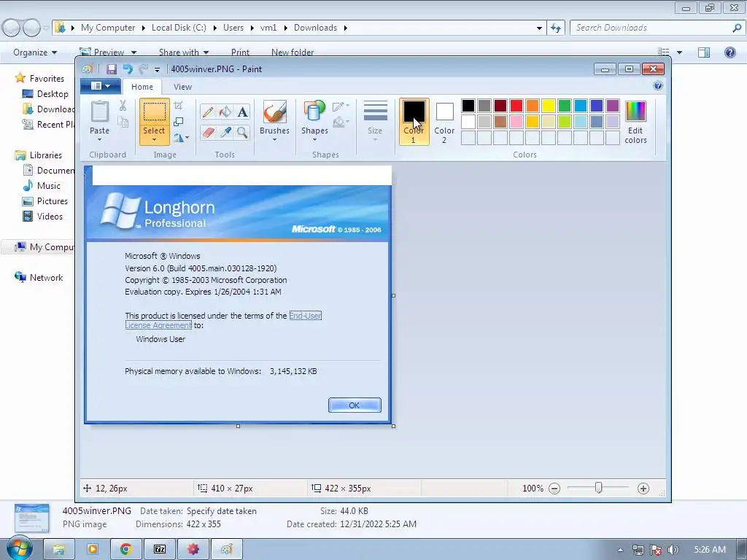Image resolution: width=747 pixels, height=560 pixels.
Task: Open the Customize Quick Access Toolbar arrow
Action: pos(157,69)
